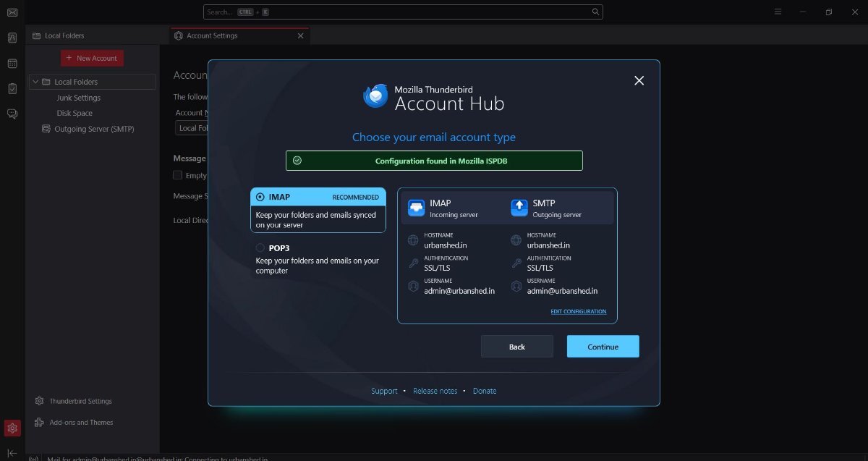This screenshot has height=461, width=868.
Task: Click the Continue button
Action: [603, 347]
